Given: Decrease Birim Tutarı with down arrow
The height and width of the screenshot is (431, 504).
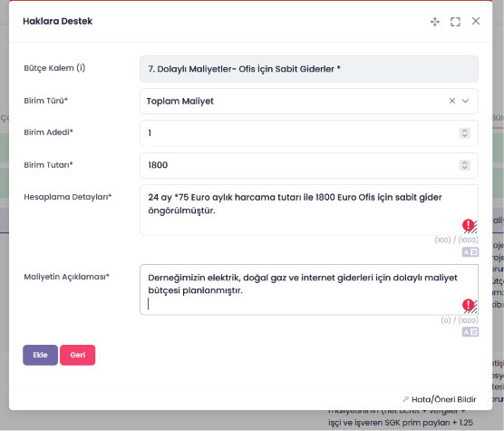Looking at the screenshot, I should (x=464, y=168).
